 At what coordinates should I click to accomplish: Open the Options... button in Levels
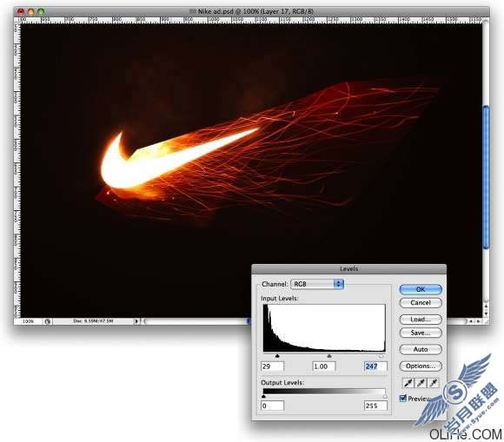click(x=421, y=366)
